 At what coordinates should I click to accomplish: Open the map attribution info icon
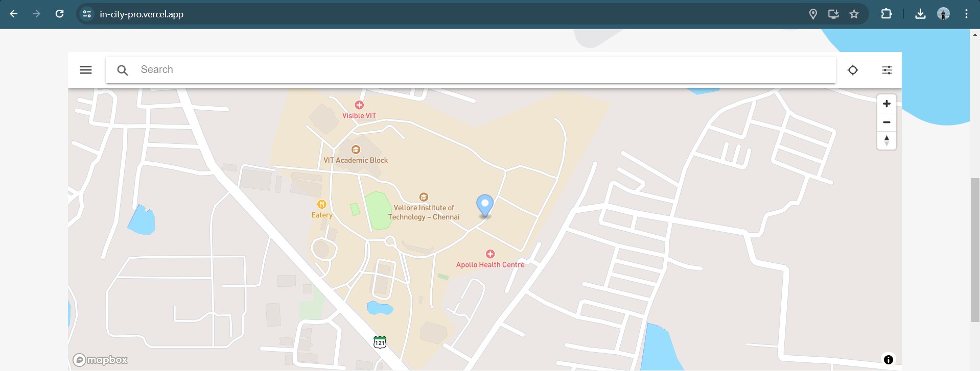coord(889,360)
